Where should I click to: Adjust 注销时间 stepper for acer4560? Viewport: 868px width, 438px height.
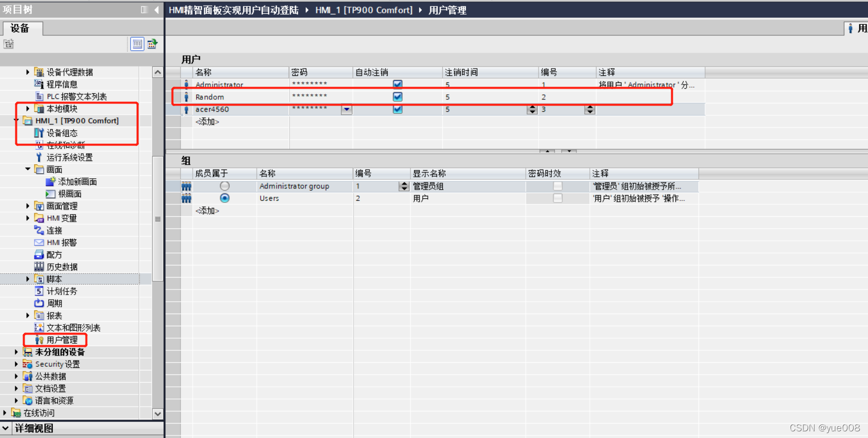[532, 109]
